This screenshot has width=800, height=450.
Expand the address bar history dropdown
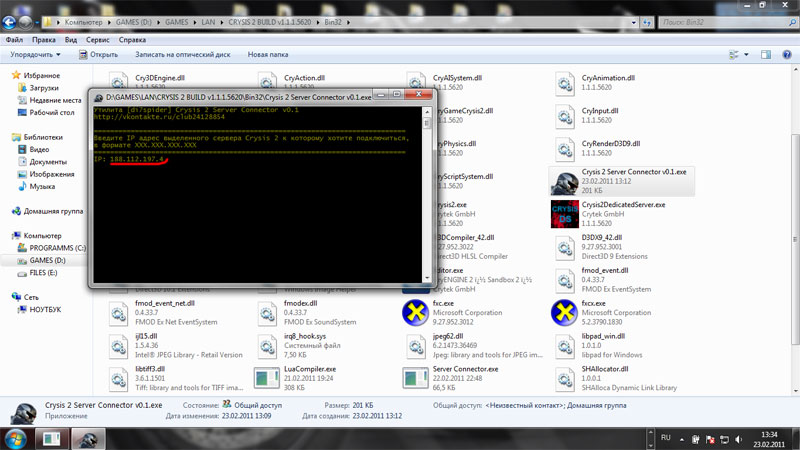634,22
